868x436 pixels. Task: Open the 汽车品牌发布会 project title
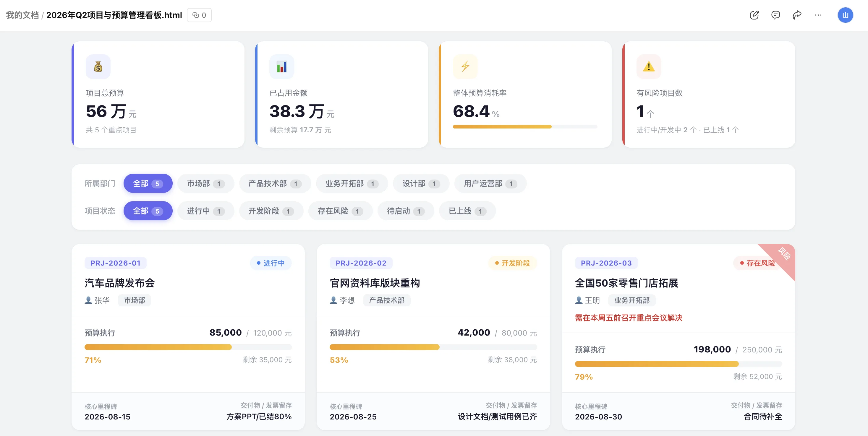tap(120, 283)
